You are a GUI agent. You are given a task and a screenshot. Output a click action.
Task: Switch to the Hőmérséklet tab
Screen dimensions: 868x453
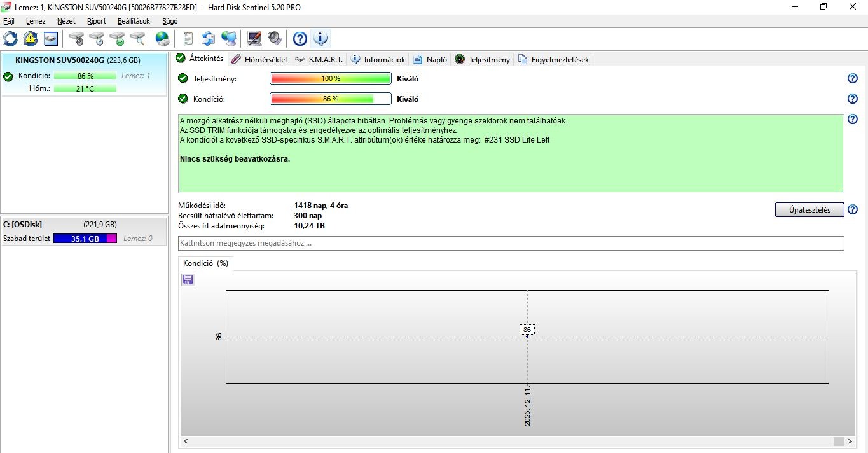pos(259,60)
